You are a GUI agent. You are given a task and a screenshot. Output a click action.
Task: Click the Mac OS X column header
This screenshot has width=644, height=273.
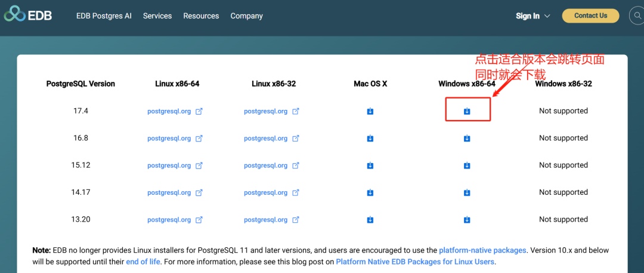[x=370, y=84]
